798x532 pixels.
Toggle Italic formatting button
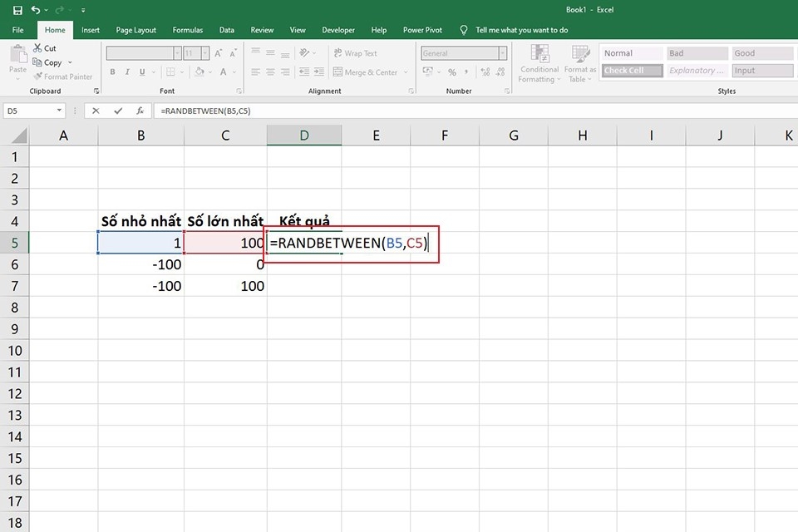click(x=127, y=71)
